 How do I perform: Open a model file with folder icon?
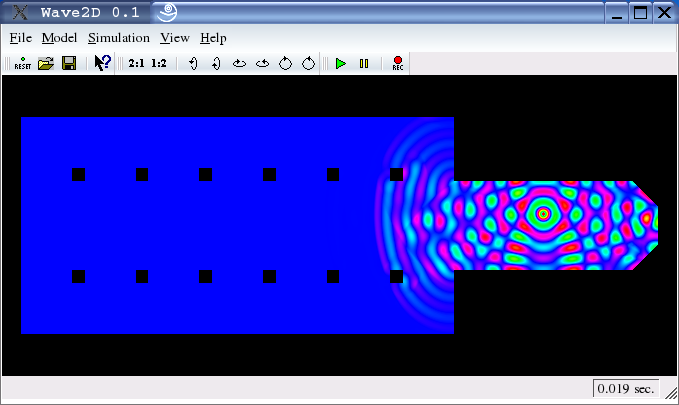(x=46, y=64)
